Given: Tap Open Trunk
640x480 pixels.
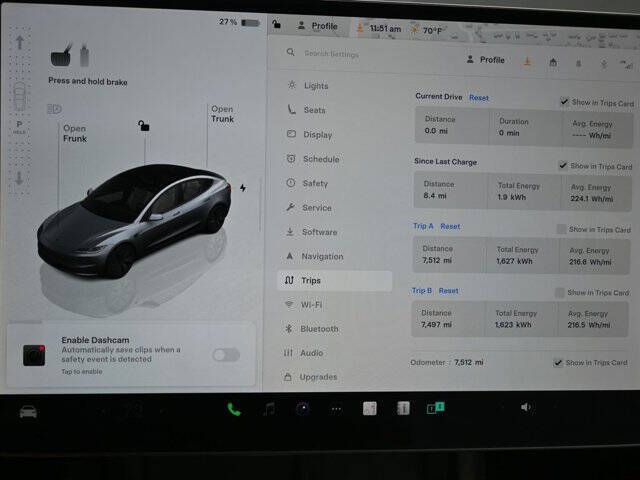Looking at the screenshot, I should (222, 114).
